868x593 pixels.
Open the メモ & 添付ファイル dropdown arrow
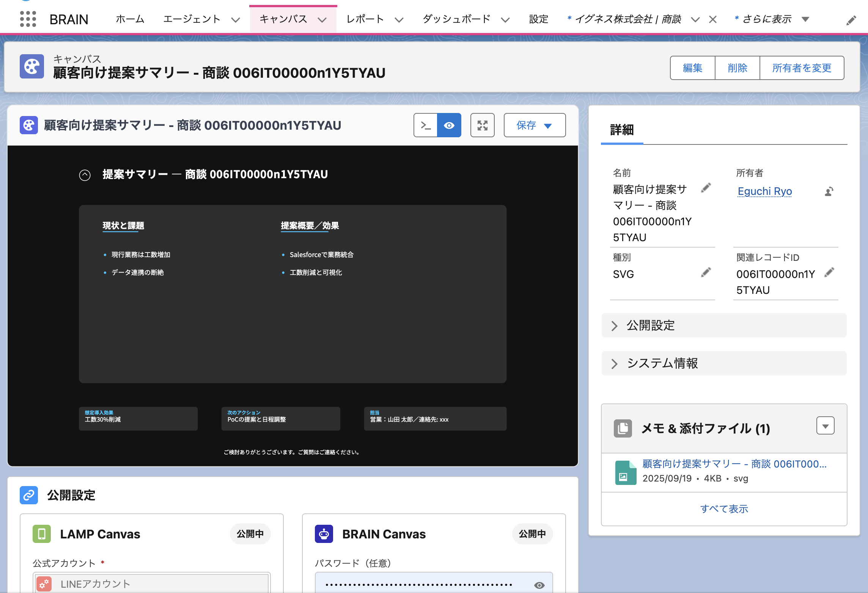[x=825, y=426]
